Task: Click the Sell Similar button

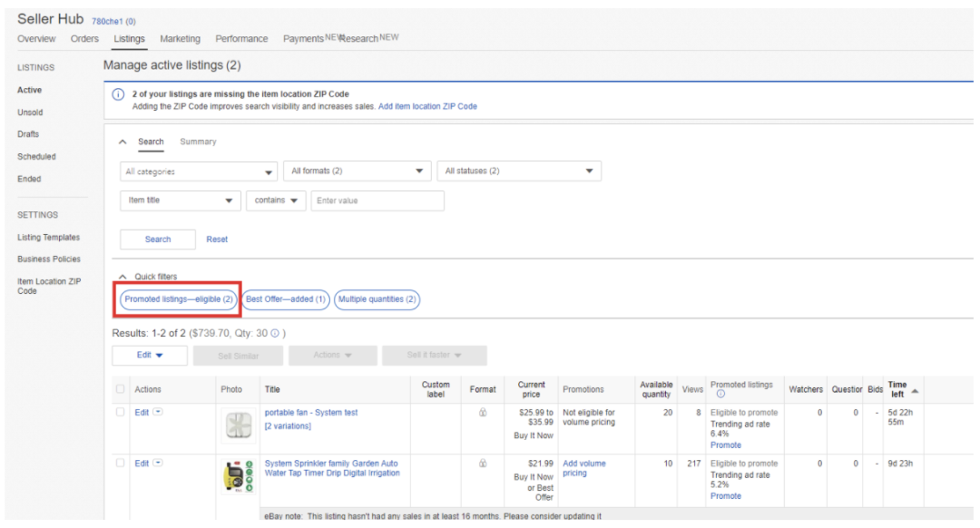Action: pos(238,356)
